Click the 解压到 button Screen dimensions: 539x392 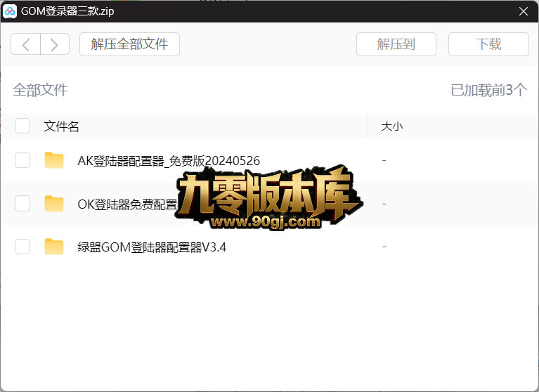coord(396,44)
